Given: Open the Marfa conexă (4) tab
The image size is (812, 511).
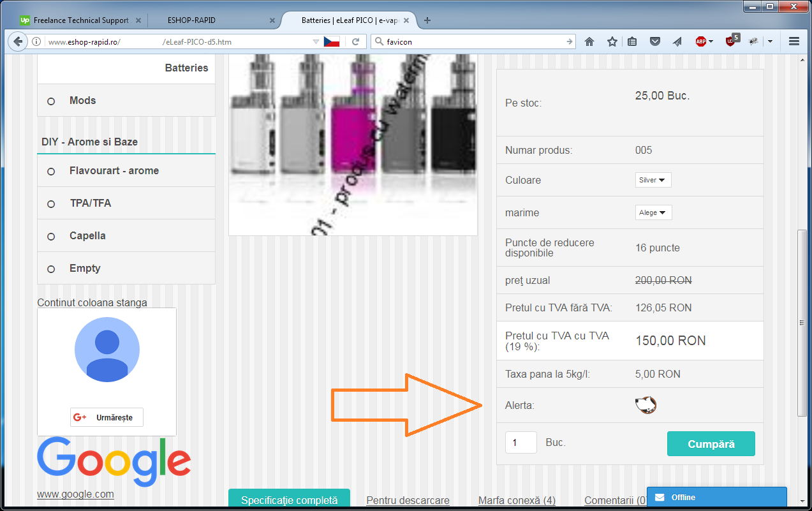Looking at the screenshot, I should click(x=517, y=501).
